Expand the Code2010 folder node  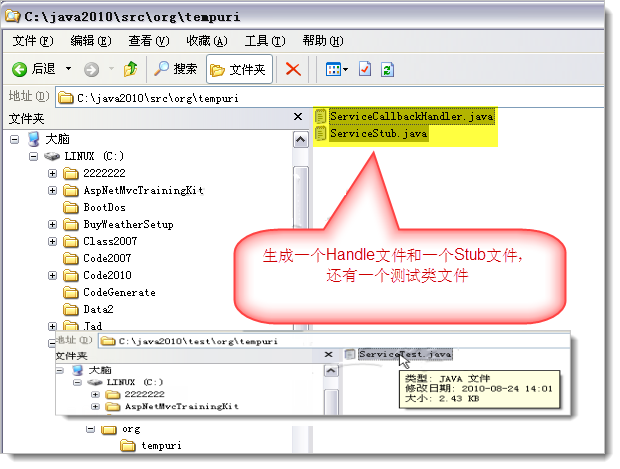tap(52, 275)
